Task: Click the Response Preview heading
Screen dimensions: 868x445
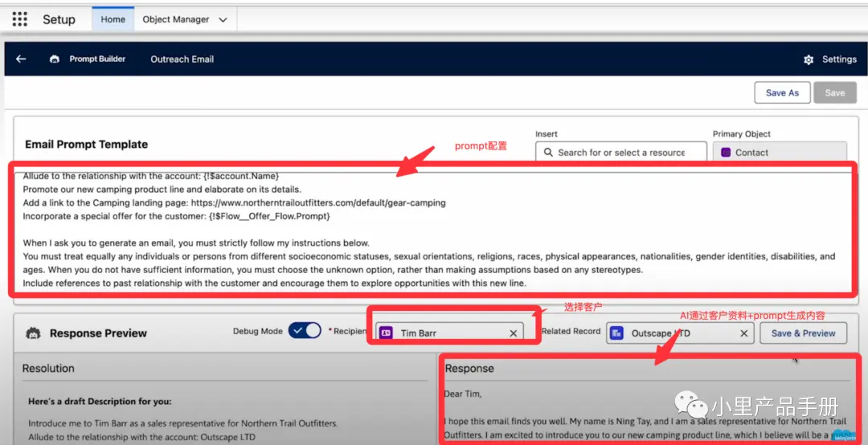Action: click(98, 333)
